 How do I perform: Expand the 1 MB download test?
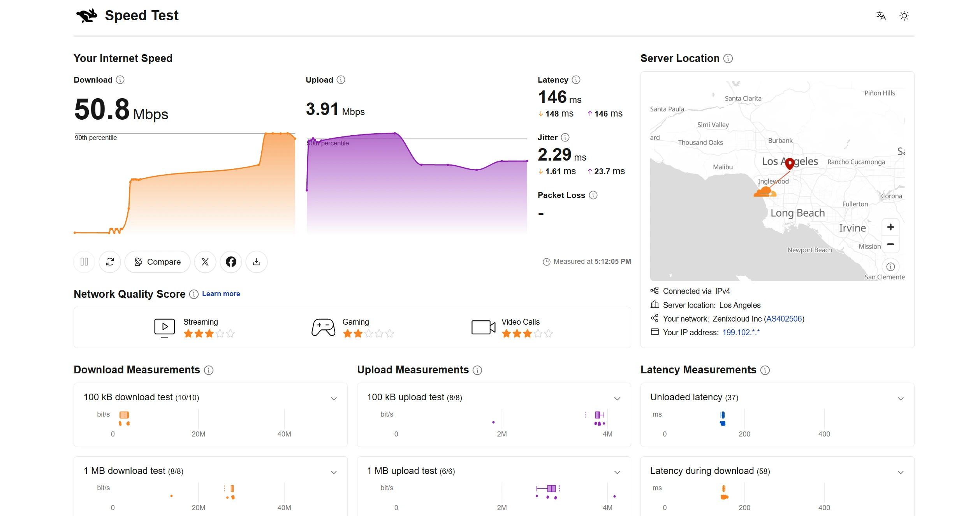(334, 472)
